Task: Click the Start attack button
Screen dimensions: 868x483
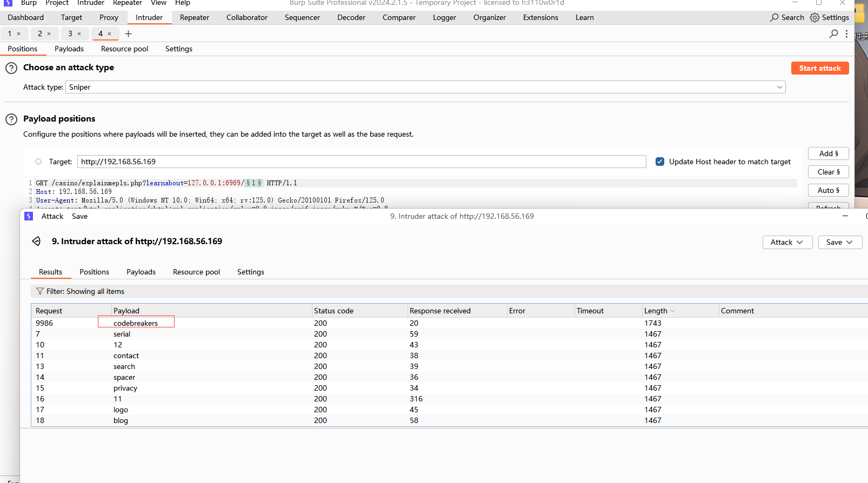Action: [x=820, y=68]
